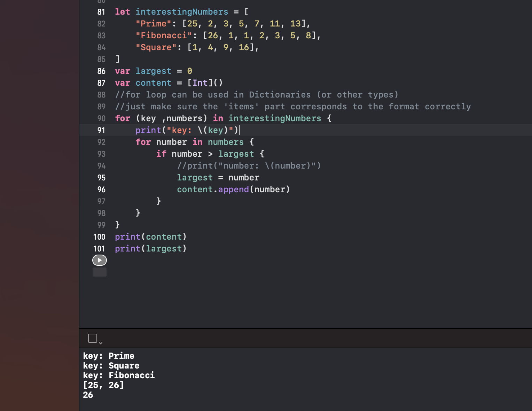Click the gray block under the play button
532x411 pixels.
coord(100,272)
